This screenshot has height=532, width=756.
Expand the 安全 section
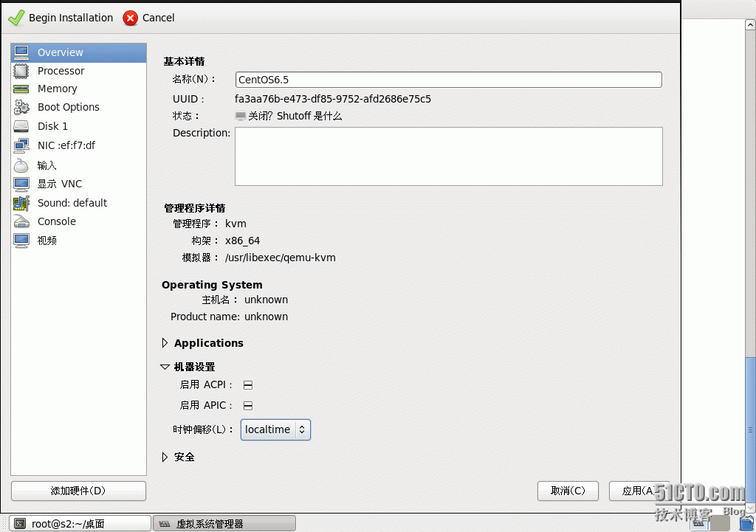165,457
